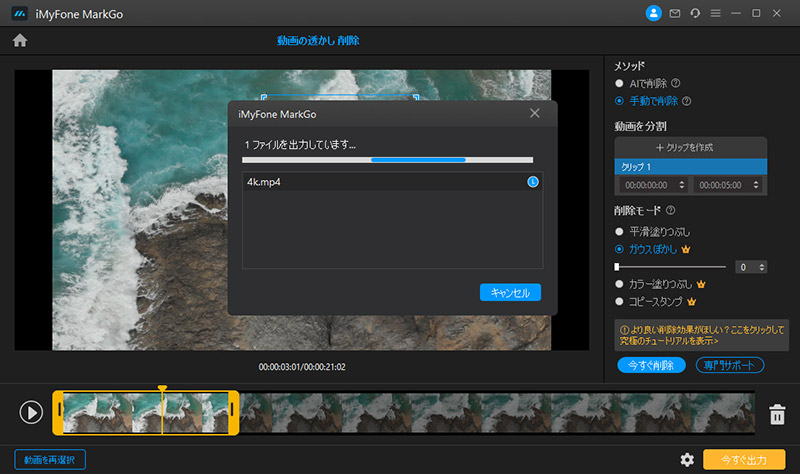
Task: Delete clip with the trash icon
Action: tap(776, 414)
